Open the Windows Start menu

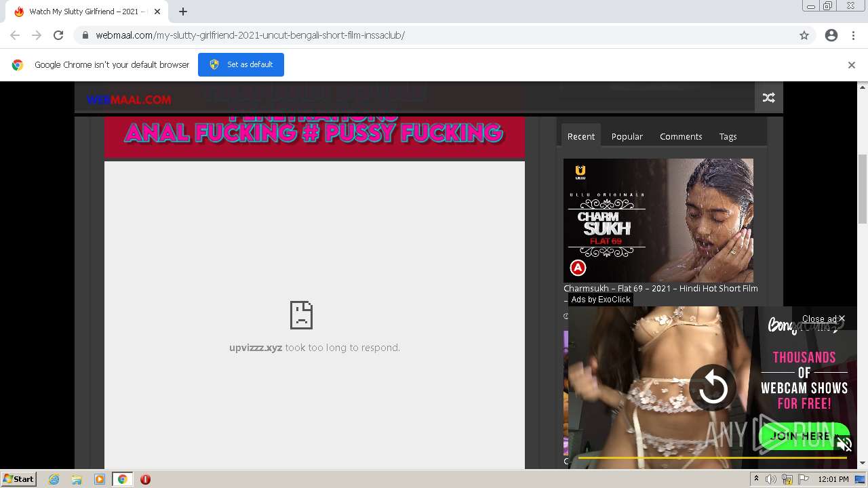pyautogui.click(x=19, y=479)
